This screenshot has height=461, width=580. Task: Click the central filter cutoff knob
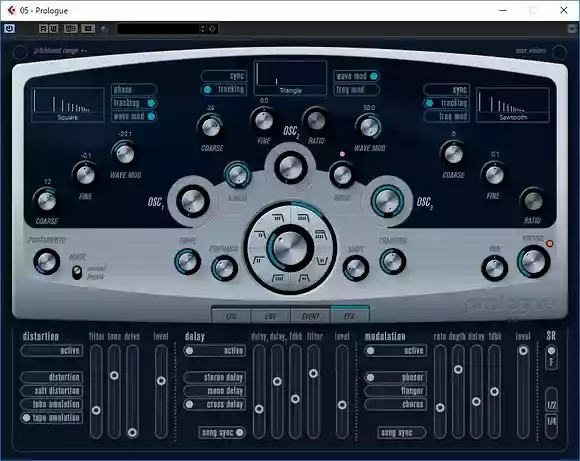(290, 247)
